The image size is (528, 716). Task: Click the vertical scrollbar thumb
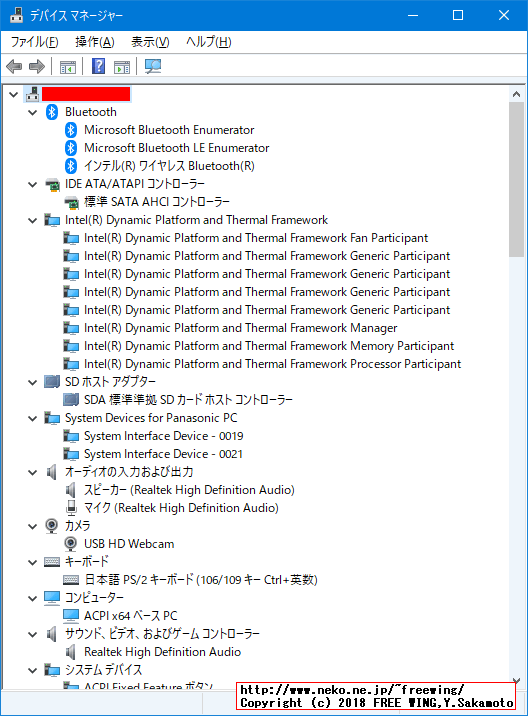point(516,179)
